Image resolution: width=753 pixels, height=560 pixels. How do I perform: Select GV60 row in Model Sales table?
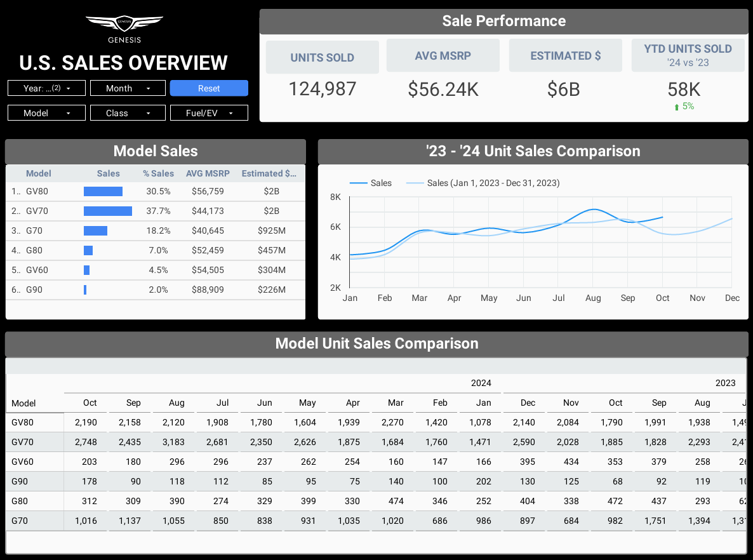pyautogui.click(x=156, y=270)
